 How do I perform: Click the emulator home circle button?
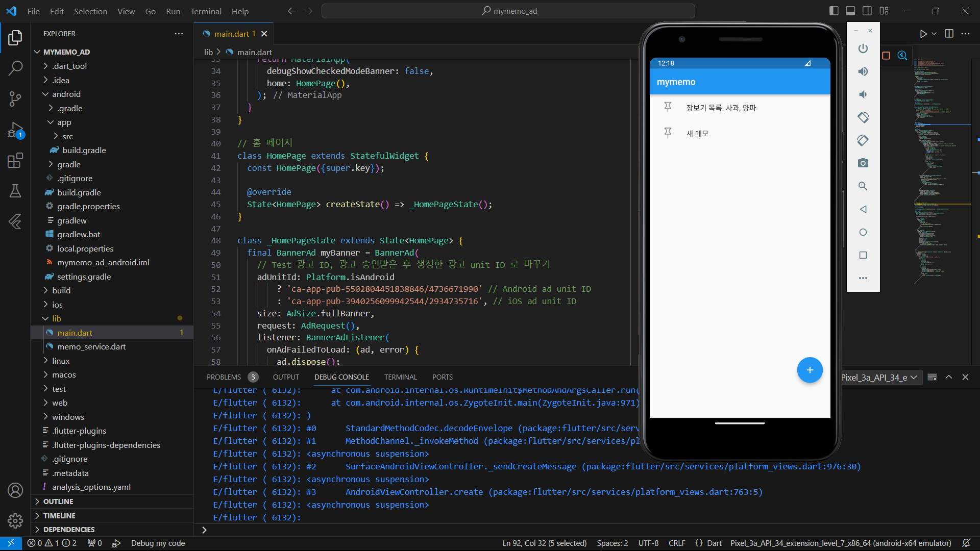pos(863,232)
